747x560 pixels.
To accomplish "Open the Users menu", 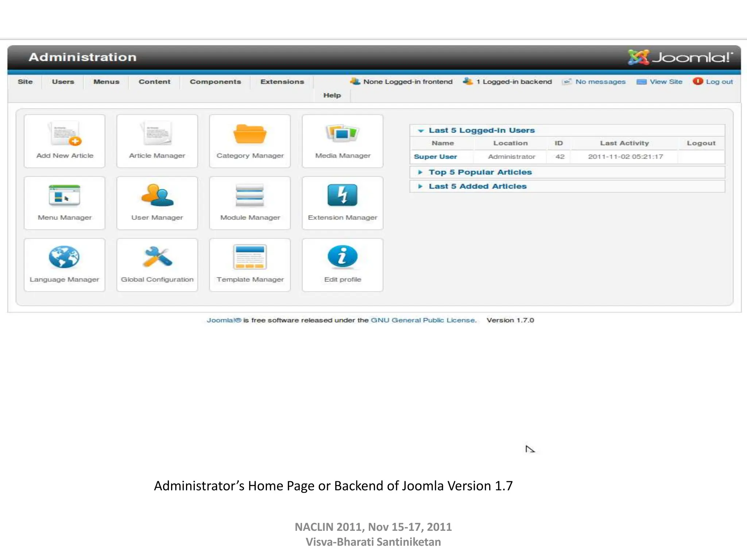I will (63, 82).
